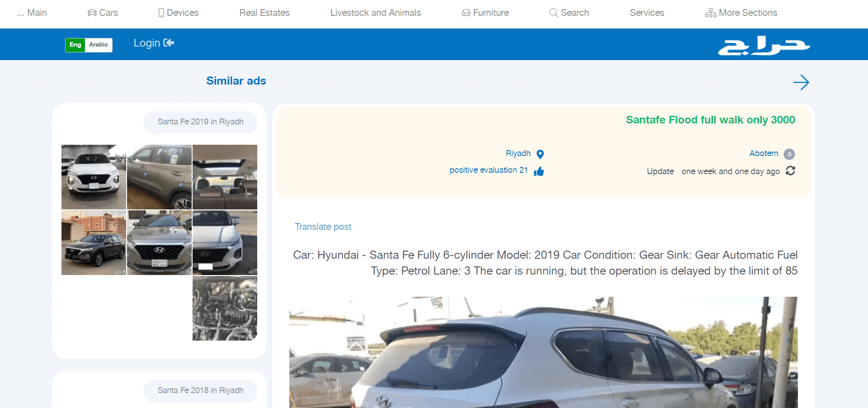
Task: Open the Cars section
Action: [103, 13]
